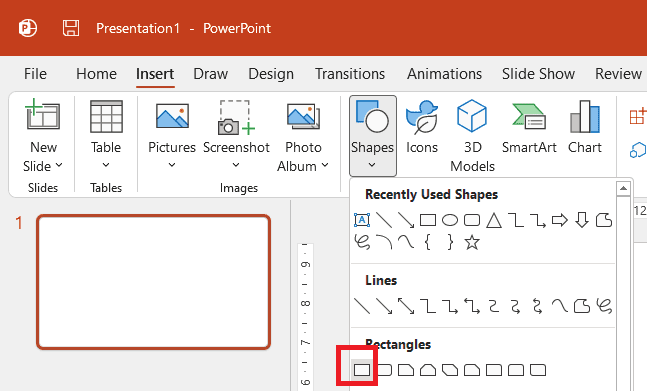Choose the Curved Double-Arrow Connector
This screenshot has width=647, height=391.
[x=538, y=306]
